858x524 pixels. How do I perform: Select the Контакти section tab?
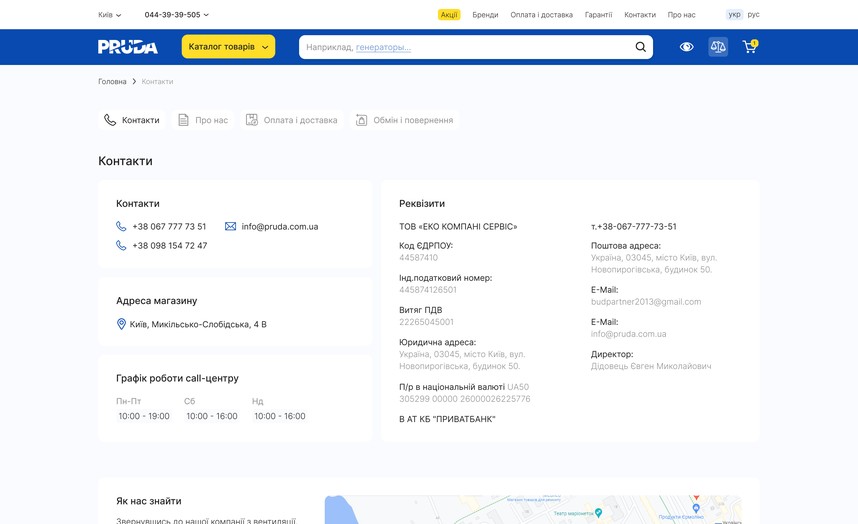(132, 120)
